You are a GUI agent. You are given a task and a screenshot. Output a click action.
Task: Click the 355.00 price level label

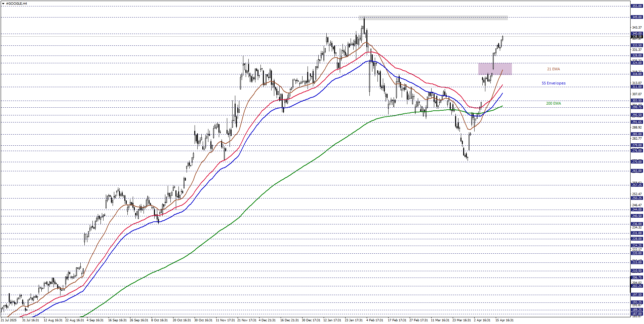tap(637, 6)
